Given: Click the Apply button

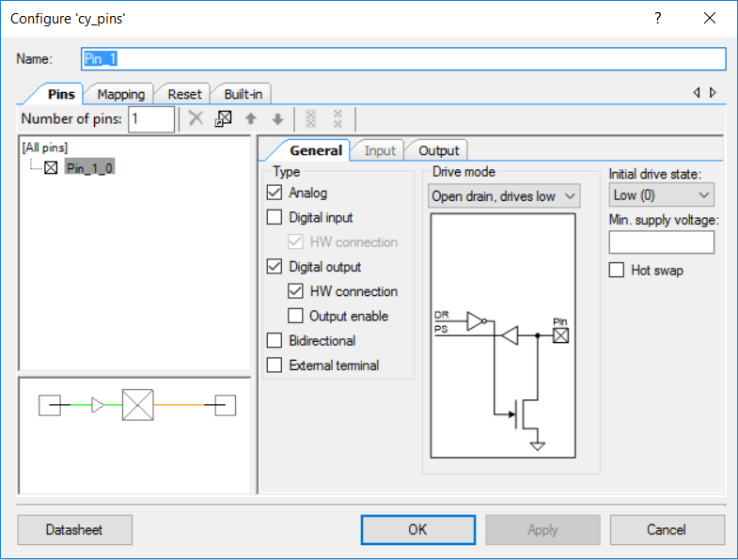Looking at the screenshot, I should point(542,530).
